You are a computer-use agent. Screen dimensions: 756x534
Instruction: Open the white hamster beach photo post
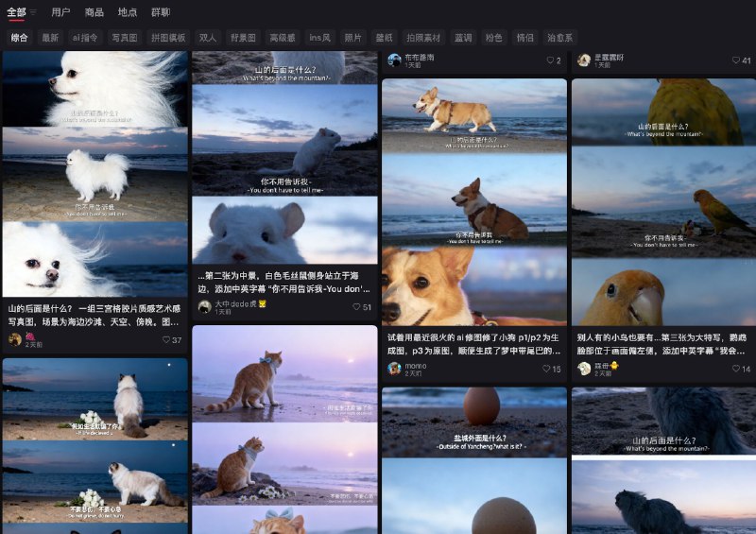284,161
